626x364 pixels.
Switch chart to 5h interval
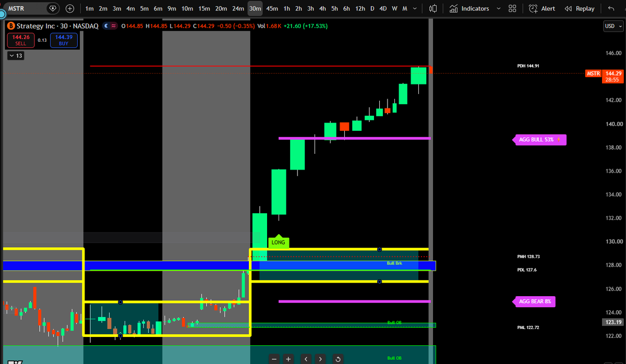point(334,9)
